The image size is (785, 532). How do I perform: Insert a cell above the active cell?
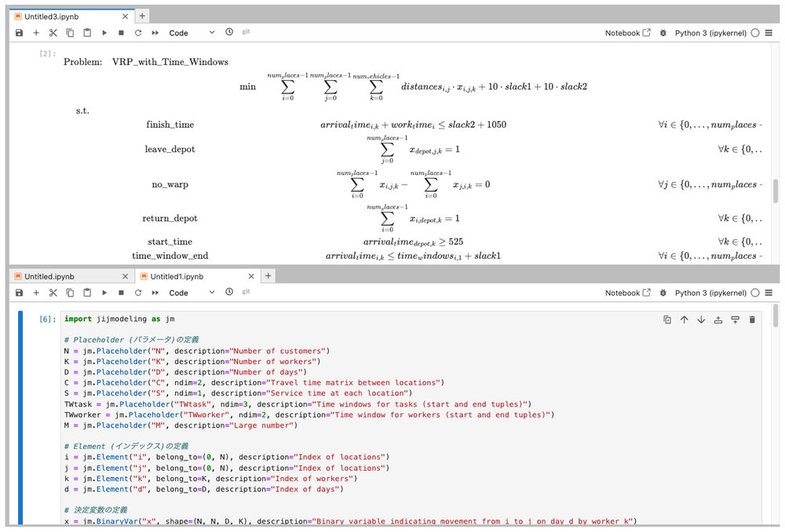(x=718, y=319)
